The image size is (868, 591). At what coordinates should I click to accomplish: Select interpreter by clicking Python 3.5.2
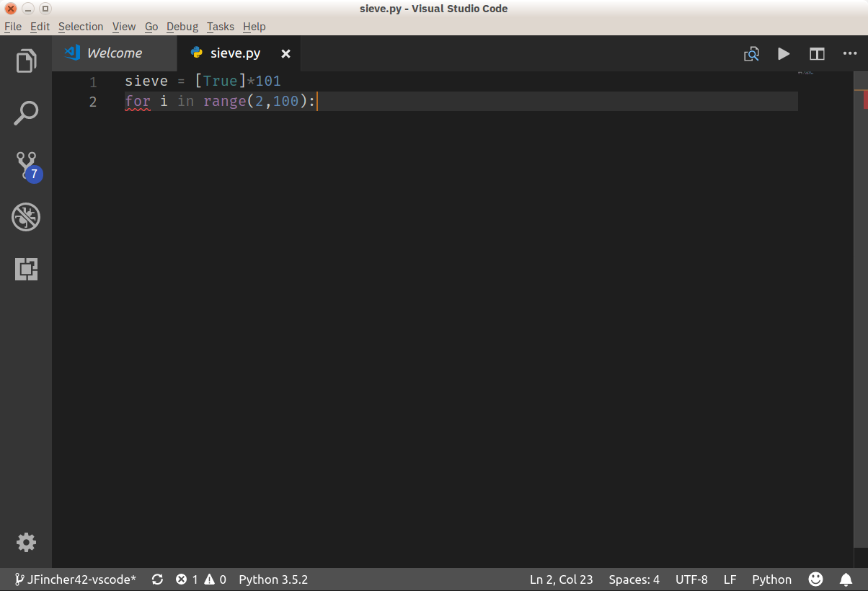[273, 579]
